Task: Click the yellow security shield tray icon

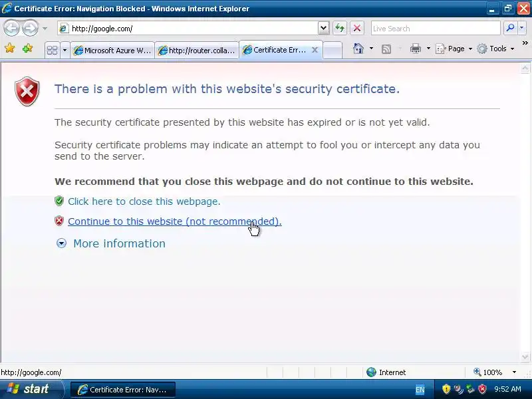Action: (446, 389)
